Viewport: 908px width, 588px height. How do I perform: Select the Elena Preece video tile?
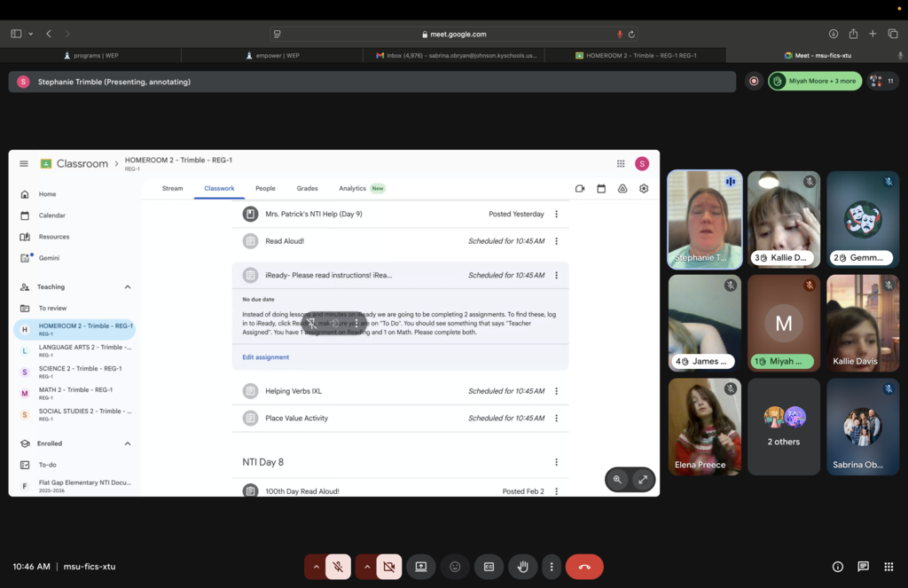(705, 427)
